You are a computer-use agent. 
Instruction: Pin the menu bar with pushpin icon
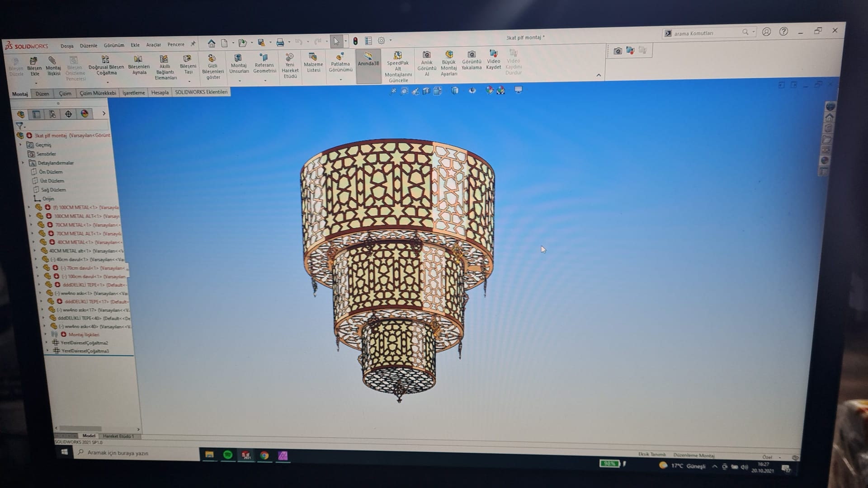coord(193,44)
